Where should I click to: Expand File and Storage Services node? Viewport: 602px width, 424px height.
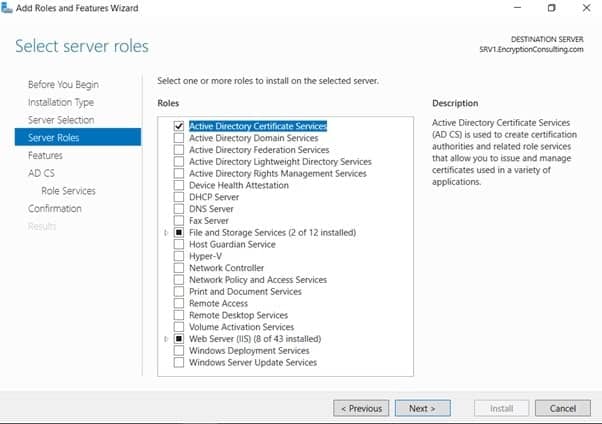click(167, 233)
